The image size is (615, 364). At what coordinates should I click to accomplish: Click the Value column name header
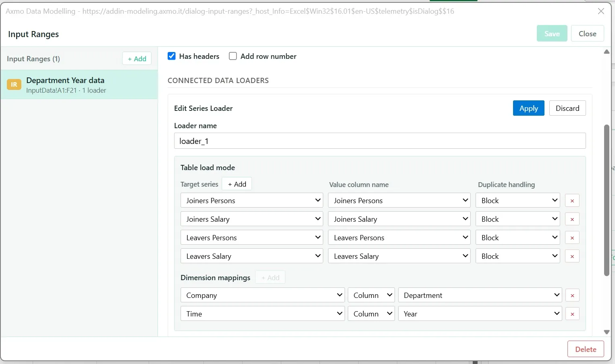point(359,184)
